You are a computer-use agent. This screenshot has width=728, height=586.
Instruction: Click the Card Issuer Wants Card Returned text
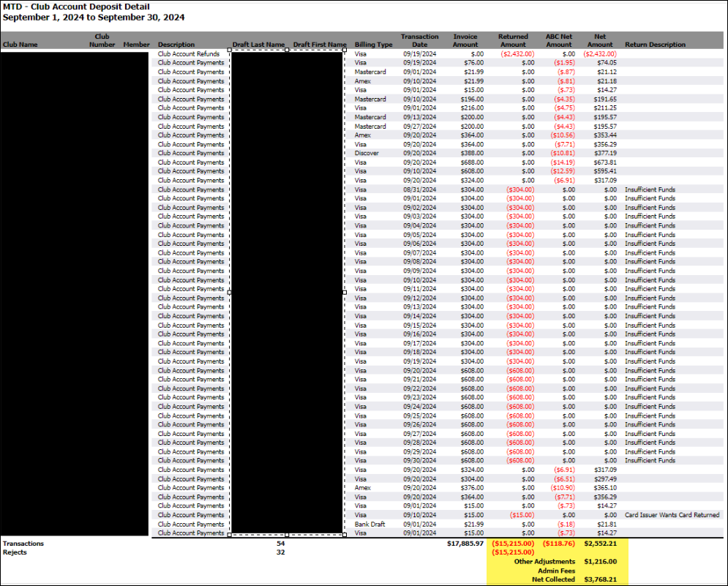point(672,515)
